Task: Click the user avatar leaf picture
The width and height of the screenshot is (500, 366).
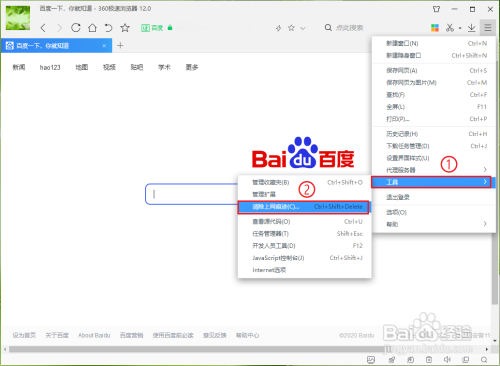Action: pos(18,18)
